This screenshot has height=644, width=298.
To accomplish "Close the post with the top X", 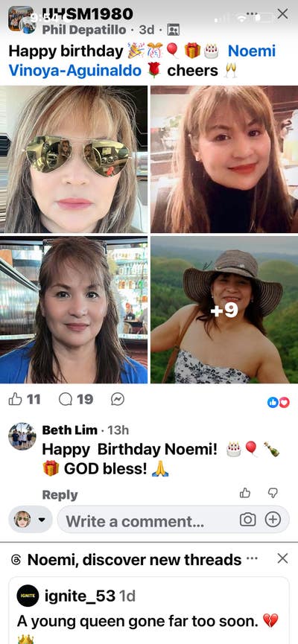I will [x=282, y=14].
